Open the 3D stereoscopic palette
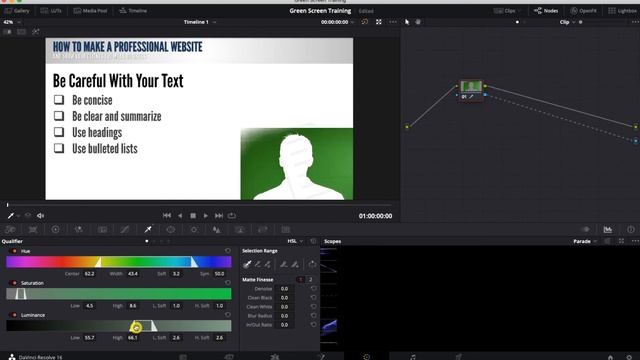Image resolution: width=640 pixels, height=360 pixels. 286,230
